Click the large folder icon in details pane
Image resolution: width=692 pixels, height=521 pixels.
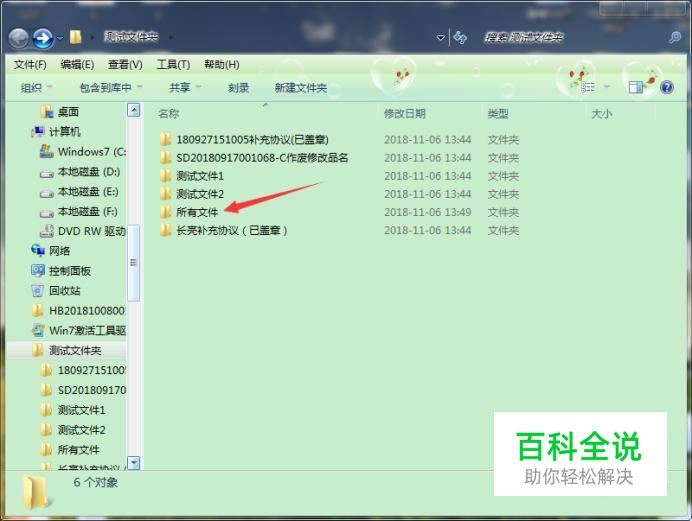[x=37, y=493]
